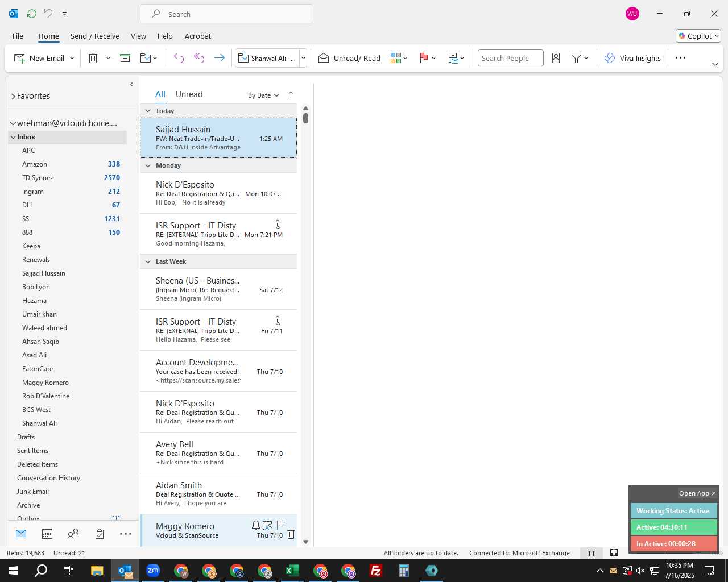Viewport: 728px width, 582px height.
Task: Click the Delete trash icon in ribbon
Action: (x=93, y=58)
